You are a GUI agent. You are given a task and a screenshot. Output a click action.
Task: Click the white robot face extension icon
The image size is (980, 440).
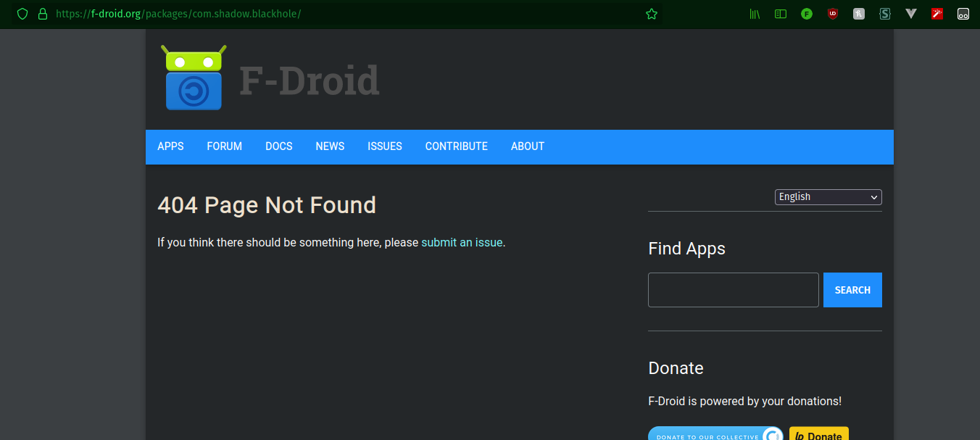963,14
